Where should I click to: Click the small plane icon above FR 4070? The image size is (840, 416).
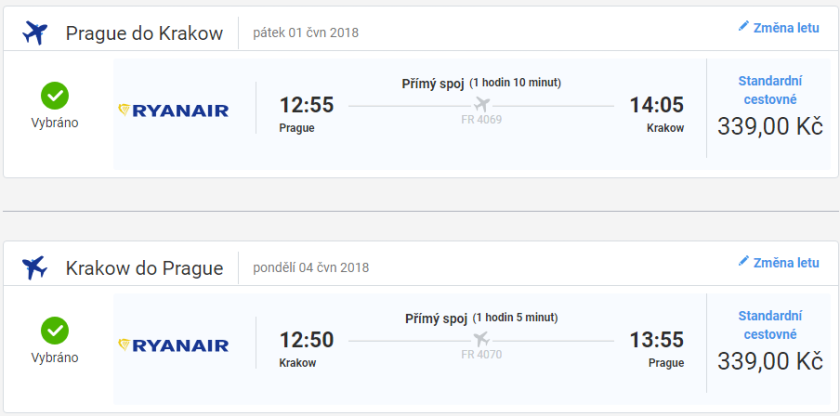[x=482, y=339]
